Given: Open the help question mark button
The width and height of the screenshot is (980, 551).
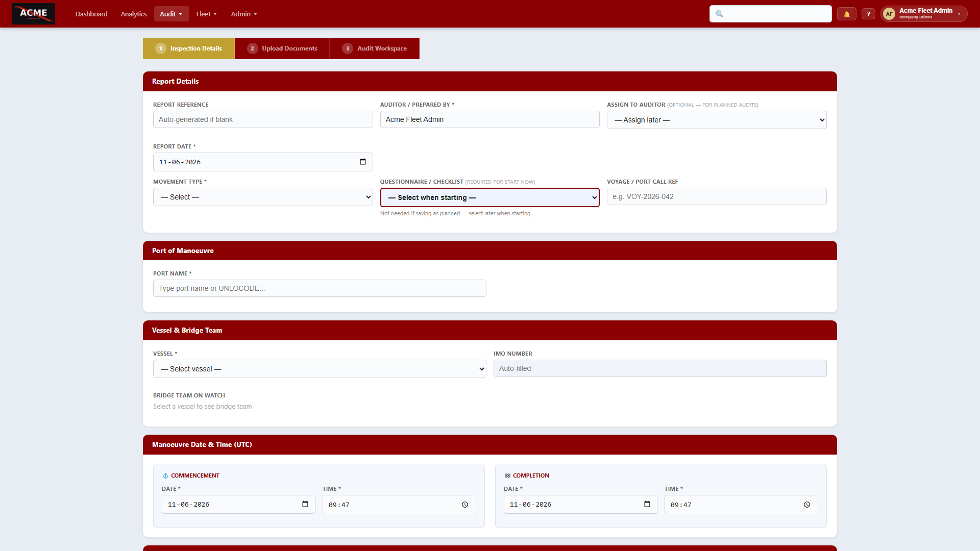Looking at the screenshot, I should coord(868,14).
